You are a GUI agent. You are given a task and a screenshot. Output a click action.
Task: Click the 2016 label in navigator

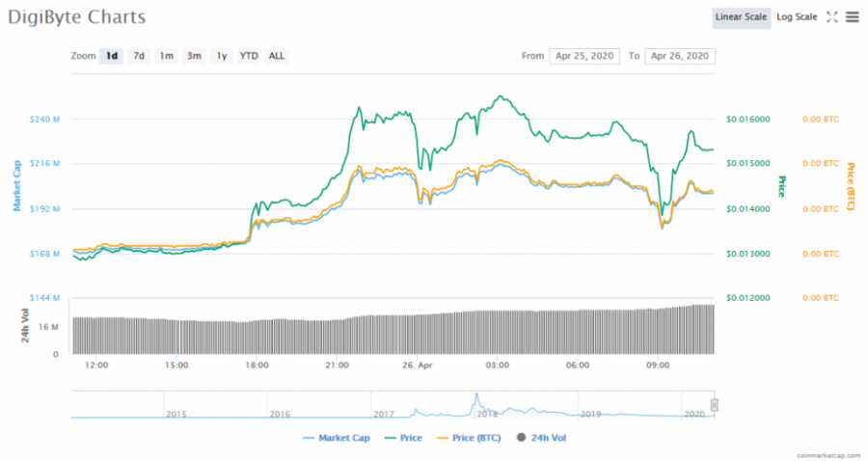pyautogui.click(x=280, y=414)
